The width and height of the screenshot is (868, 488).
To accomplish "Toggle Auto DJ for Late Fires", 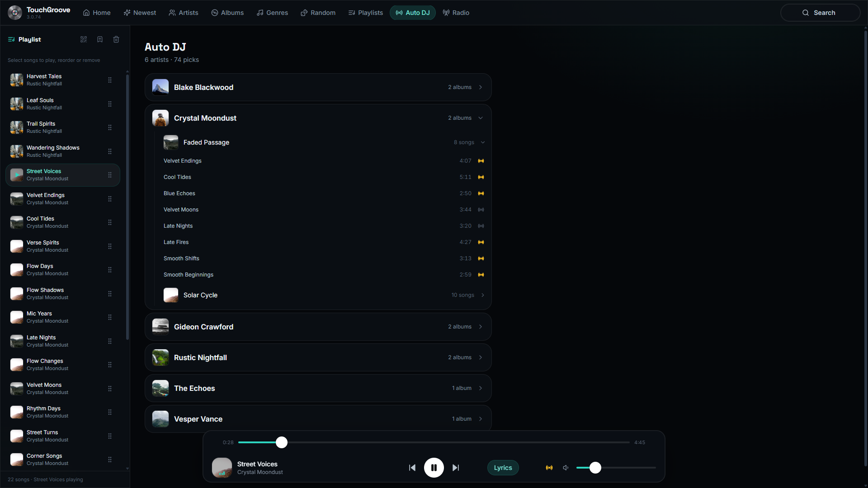I will pyautogui.click(x=481, y=242).
